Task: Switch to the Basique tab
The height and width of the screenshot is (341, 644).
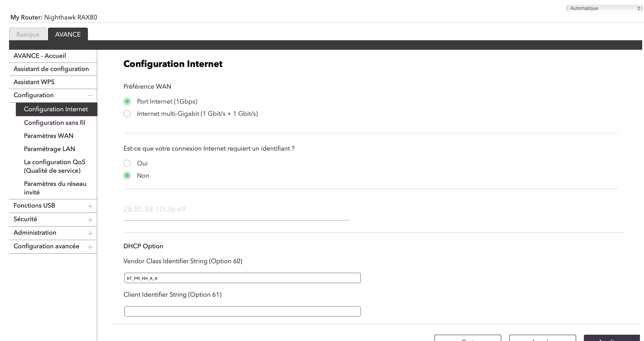Action: 28,34
